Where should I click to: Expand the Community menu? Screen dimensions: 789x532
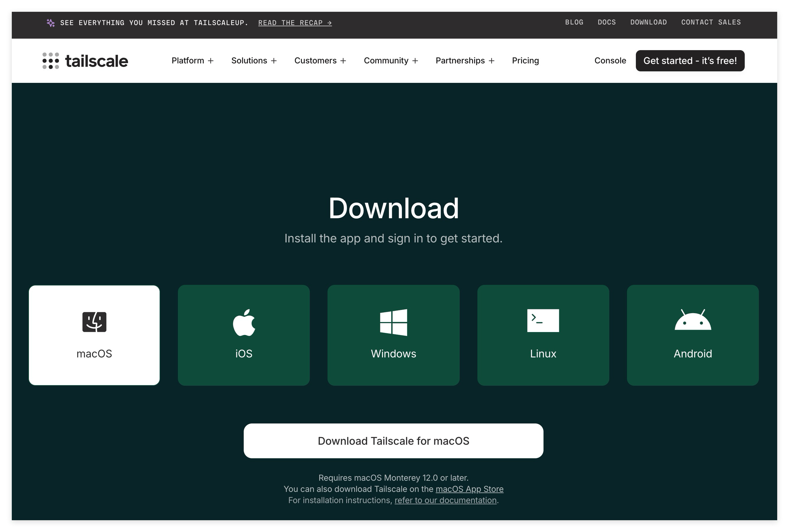click(391, 61)
